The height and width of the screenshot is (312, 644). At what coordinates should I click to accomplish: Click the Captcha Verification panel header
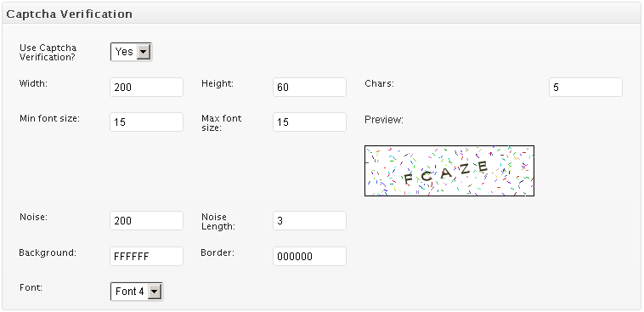322,14
